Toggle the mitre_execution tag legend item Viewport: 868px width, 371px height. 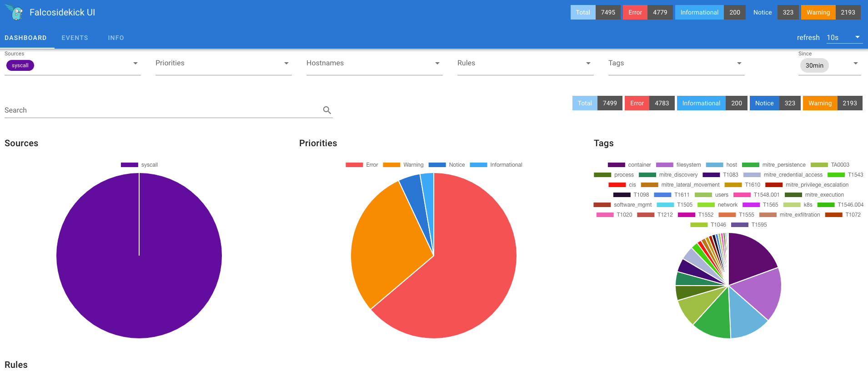coord(814,195)
